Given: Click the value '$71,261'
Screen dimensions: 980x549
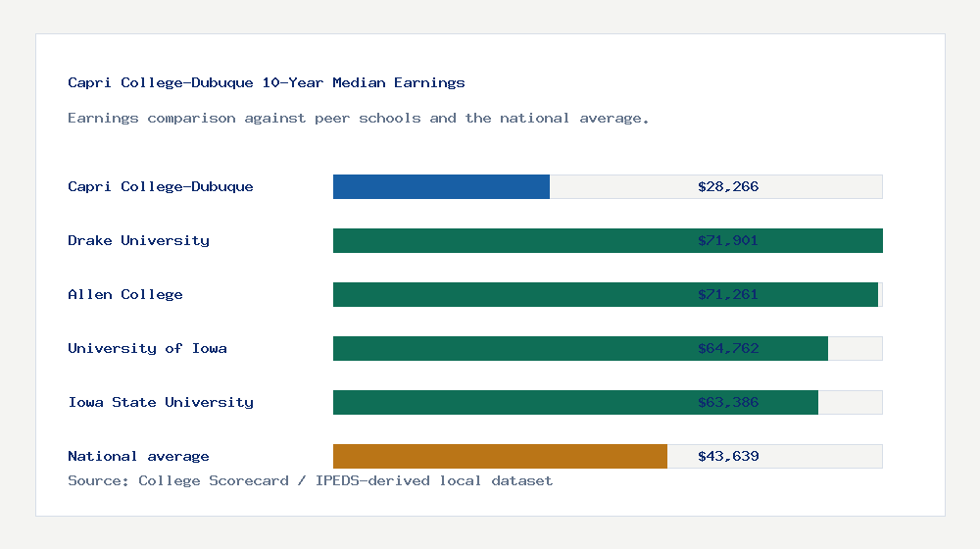Looking at the screenshot, I should [x=728, y=294].
